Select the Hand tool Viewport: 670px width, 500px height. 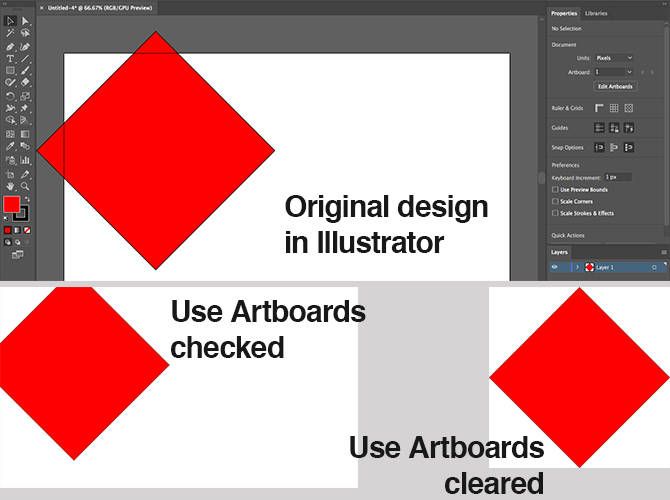10,186
